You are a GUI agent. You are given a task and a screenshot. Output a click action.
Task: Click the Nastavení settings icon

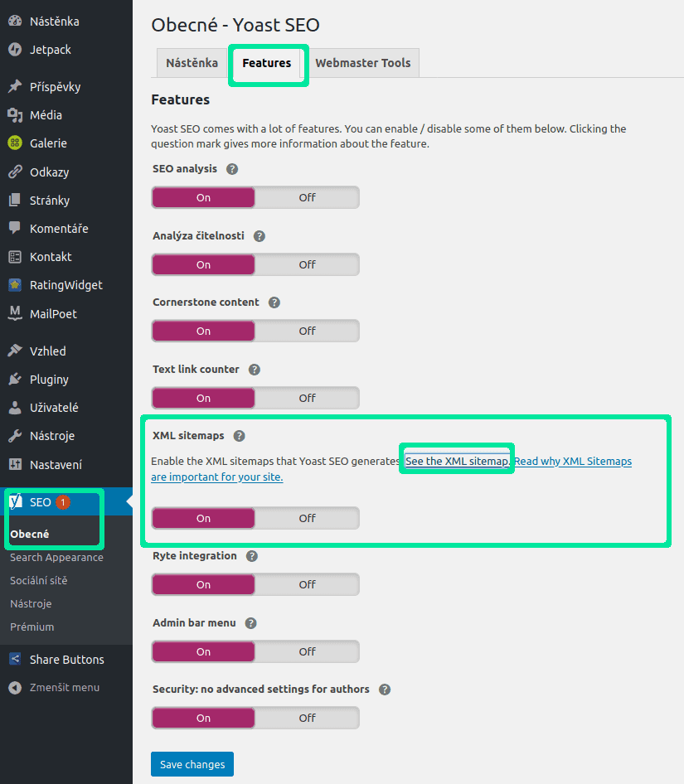click(15, 464)
